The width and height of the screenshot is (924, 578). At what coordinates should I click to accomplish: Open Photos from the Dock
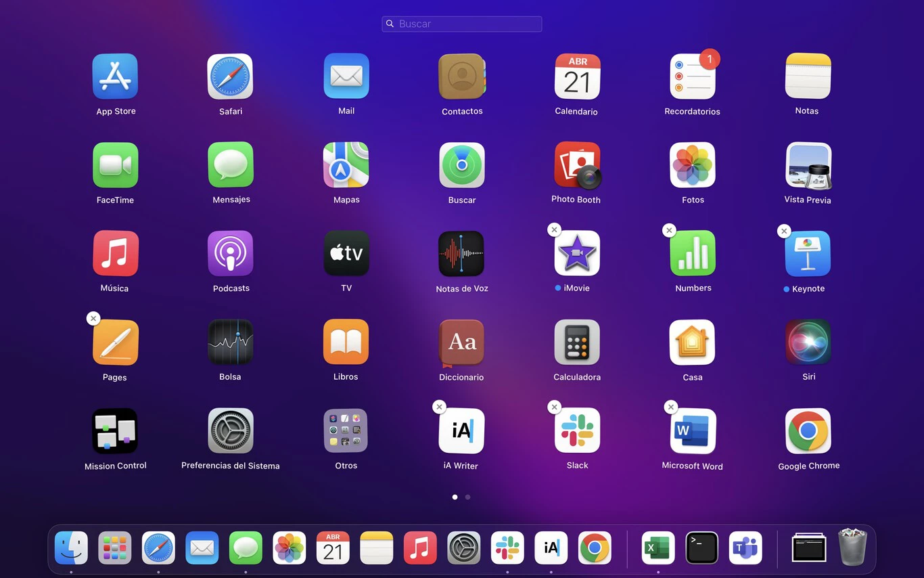pos(290,548)
